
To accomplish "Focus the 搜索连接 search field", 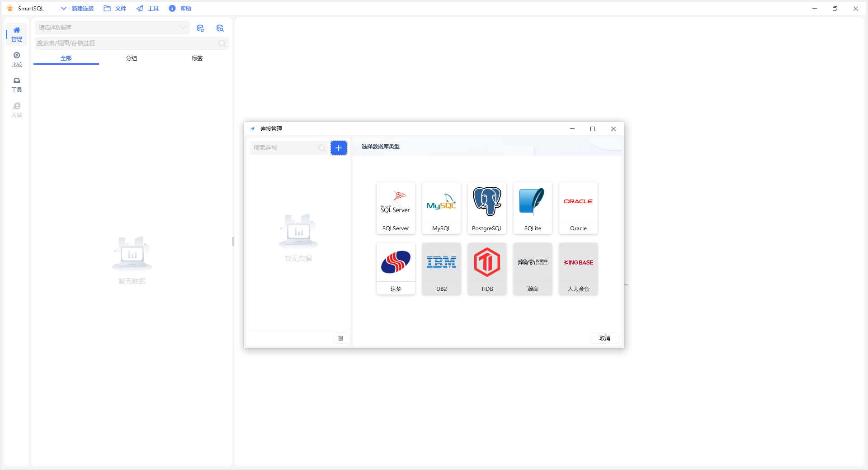I will [289, 148].
